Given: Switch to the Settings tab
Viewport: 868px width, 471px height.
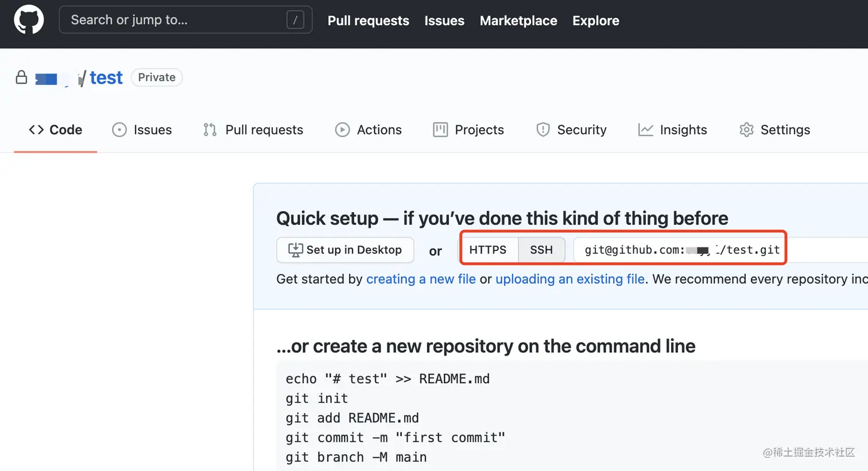Looking at the screenshot, I should click(774, 130).
